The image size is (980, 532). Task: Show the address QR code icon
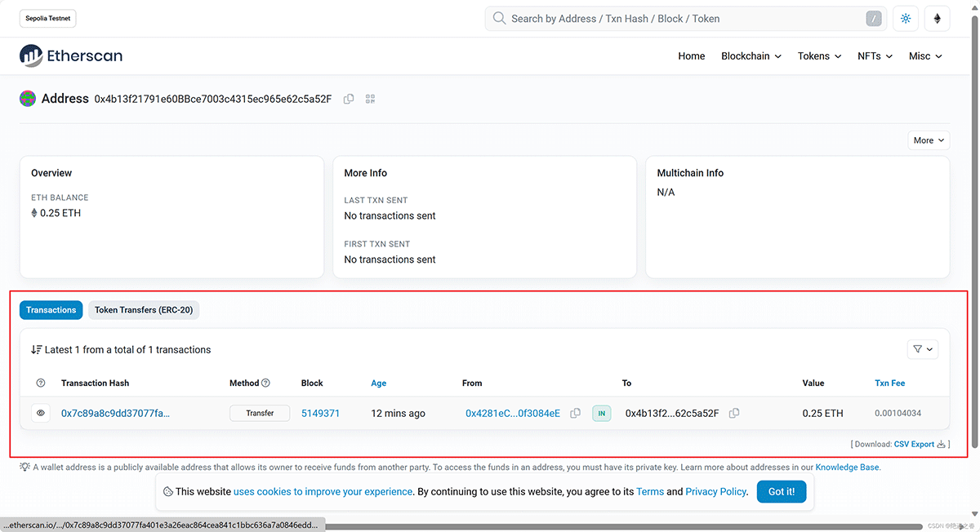[x=370, y=99]
